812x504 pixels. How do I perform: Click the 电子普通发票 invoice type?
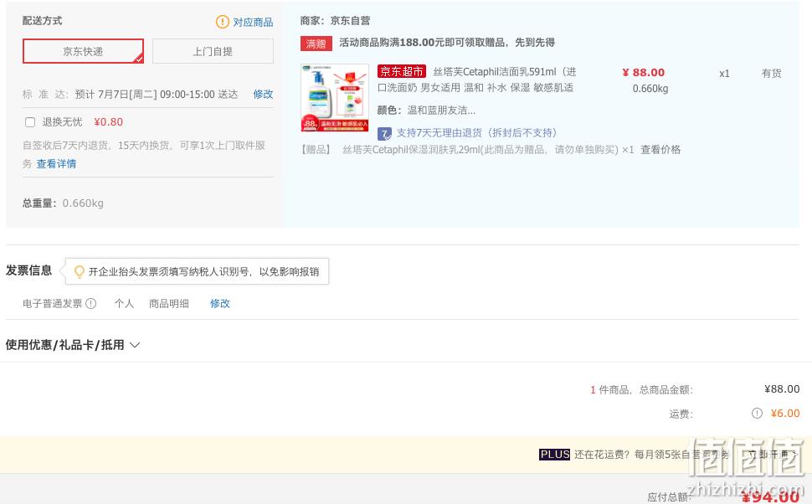pos(52,304)
